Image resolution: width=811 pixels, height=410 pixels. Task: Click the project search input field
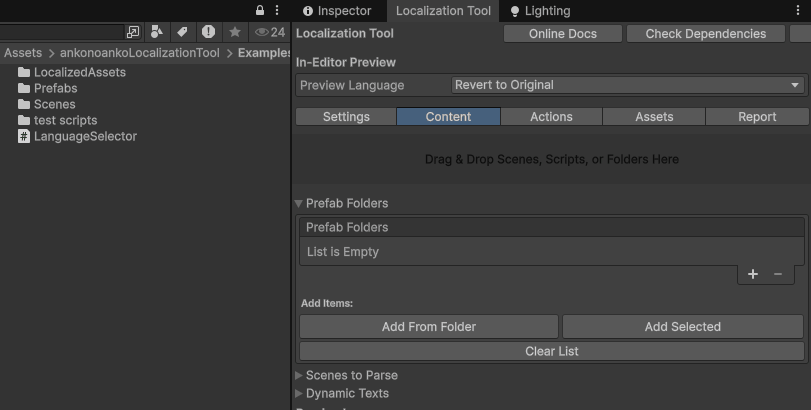tap(62, 32)
